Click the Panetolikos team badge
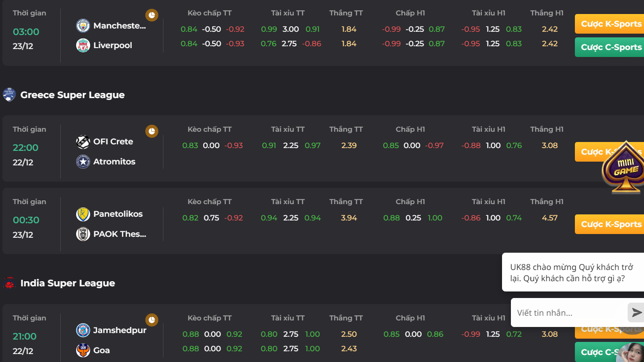This screenshot has height=362, width=644. [x=83, y=214]
